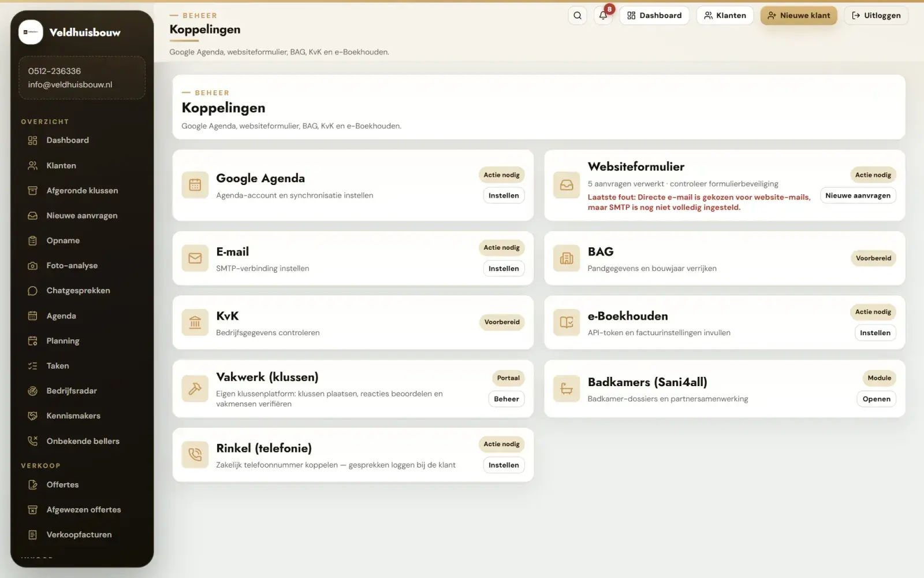Screen dimensions: 924x578
Task: Open Verkoopfacturen in sidebar
Action: point(82,535)
